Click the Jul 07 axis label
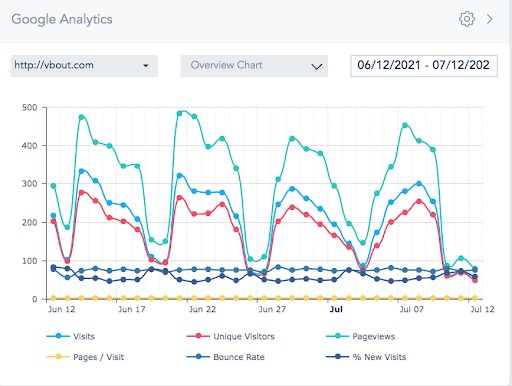The width and height of the screenshot is (512, 386). pos(412,309)
